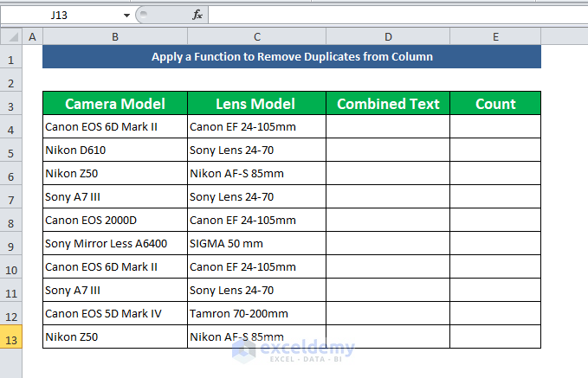Click the title 'Apply a Function to Remove Duplicates from Column'
588x378 pixels.
coord(292,57)
